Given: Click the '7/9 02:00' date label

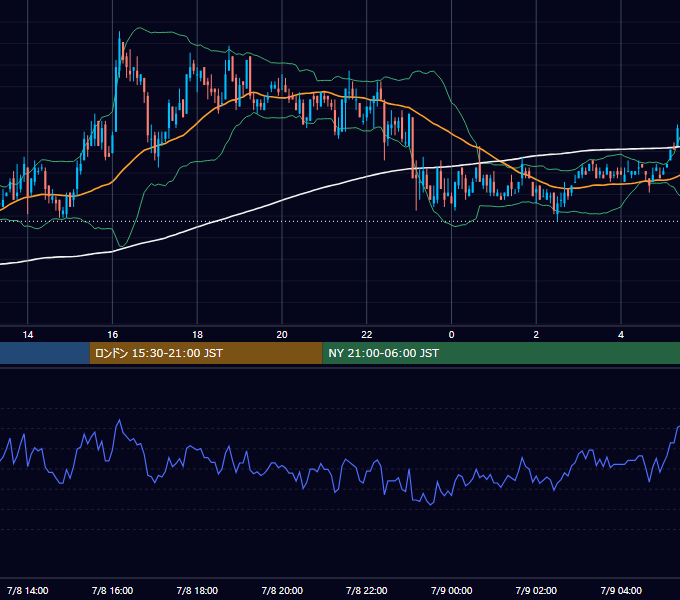Looking at the screenshot, I should pyautogui.click(x=536, y=590).
